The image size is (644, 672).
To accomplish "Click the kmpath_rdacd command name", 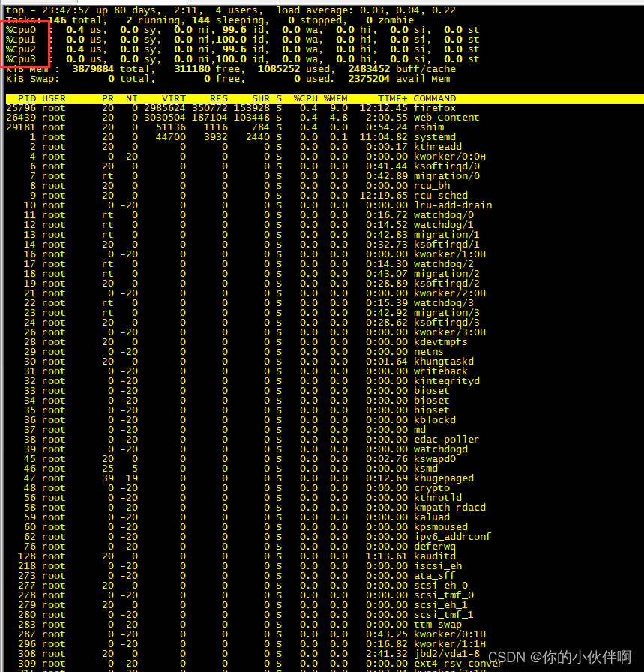I will [450, 508].
